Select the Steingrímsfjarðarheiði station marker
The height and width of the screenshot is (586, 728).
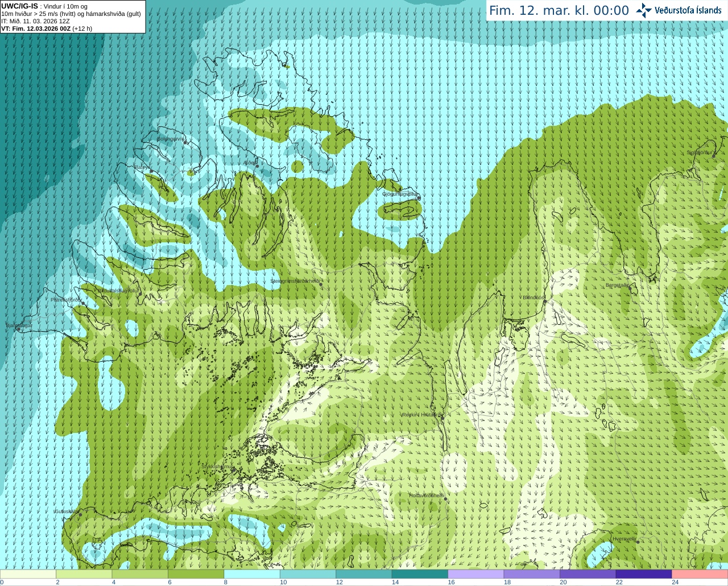tap(321, 284)
